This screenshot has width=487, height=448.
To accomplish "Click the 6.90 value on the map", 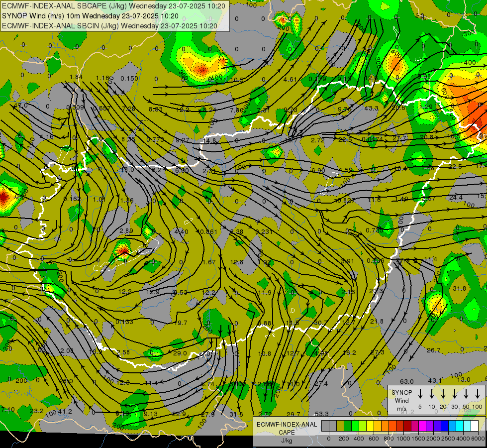I will coord(318,170).
